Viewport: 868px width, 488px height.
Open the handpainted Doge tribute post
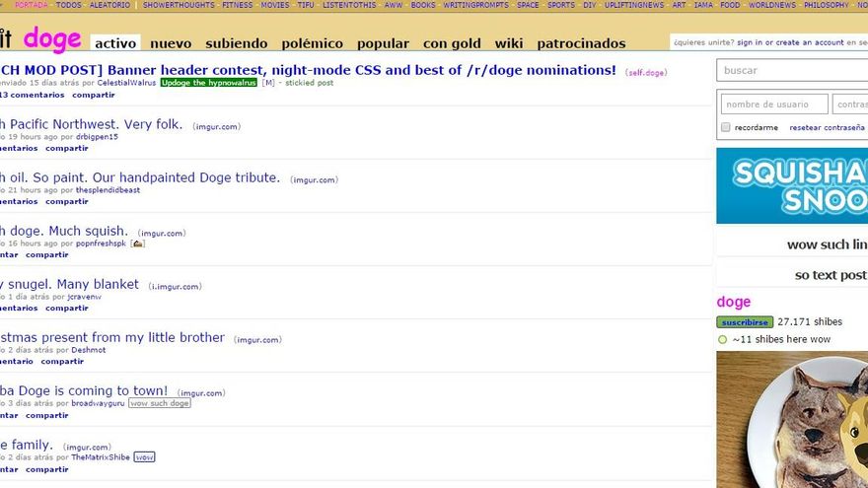pos(140,178)
